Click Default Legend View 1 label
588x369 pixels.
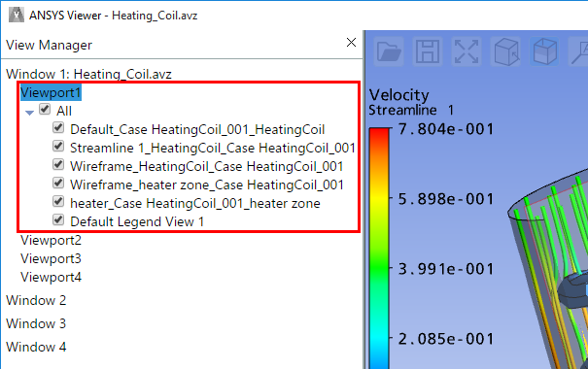[137, 221]
